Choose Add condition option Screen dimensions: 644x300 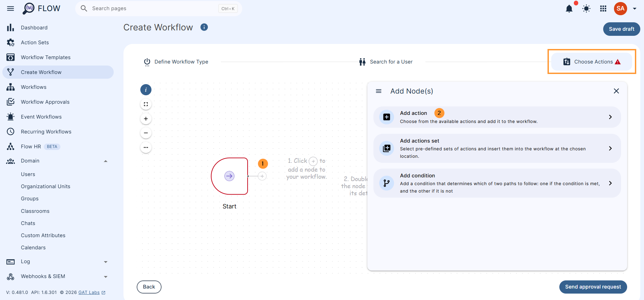tap(497, 183)
